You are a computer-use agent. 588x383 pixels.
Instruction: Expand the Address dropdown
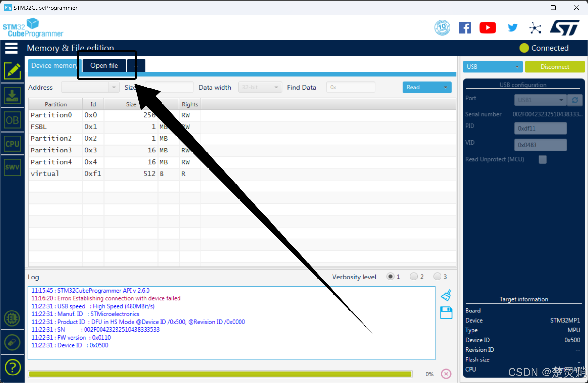click(114, 87)
